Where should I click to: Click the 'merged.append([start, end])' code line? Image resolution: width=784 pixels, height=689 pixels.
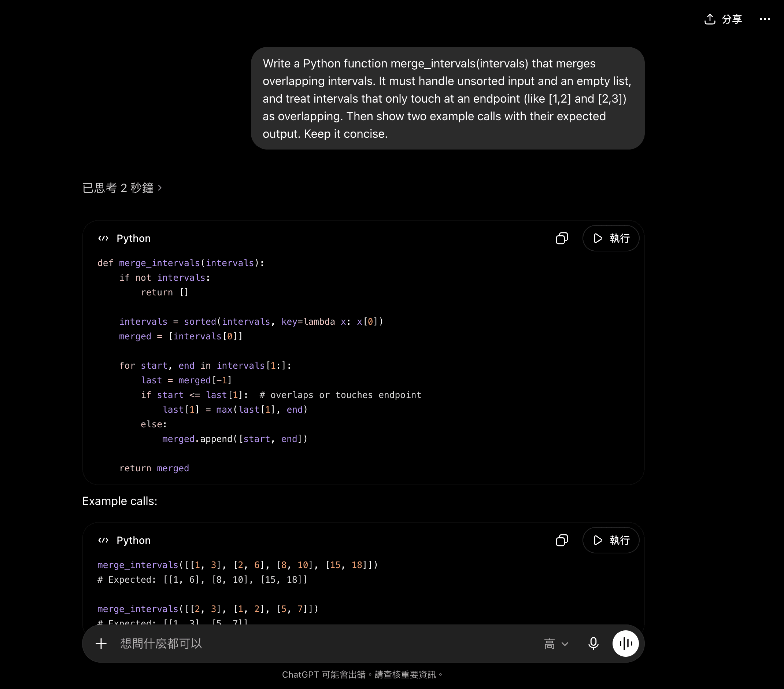235,439
